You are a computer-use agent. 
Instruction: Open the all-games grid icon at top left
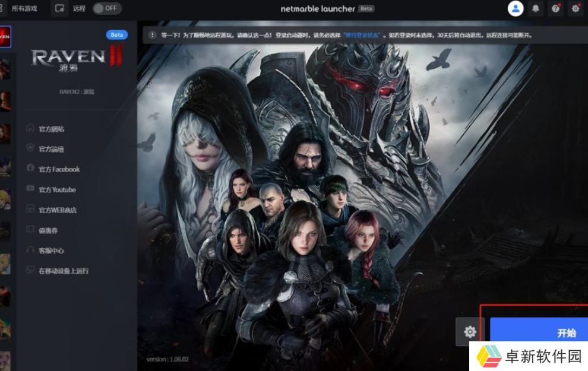coord(2,8)
